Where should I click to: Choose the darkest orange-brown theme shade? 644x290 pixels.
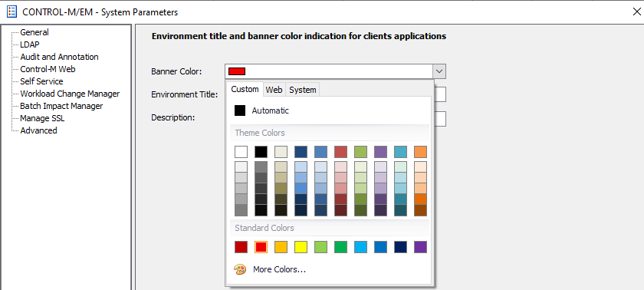click(420, 210)
